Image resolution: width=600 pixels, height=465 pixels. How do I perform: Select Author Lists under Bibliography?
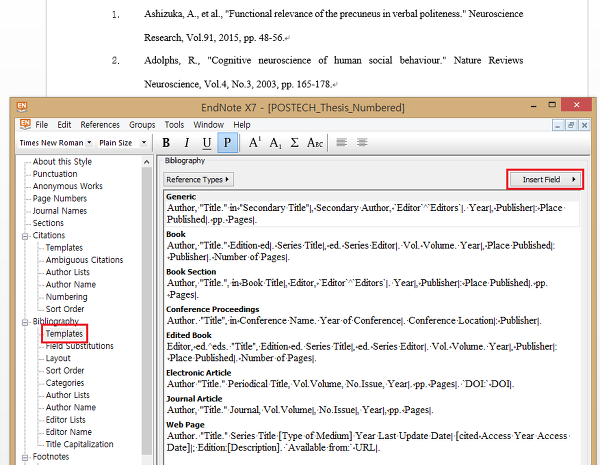(x=67, y=395)
